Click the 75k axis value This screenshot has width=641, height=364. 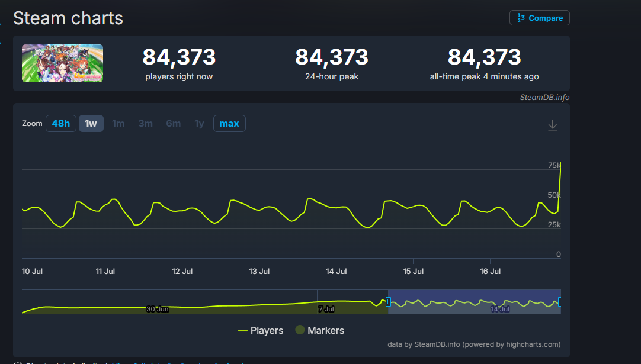coord(555,166)
